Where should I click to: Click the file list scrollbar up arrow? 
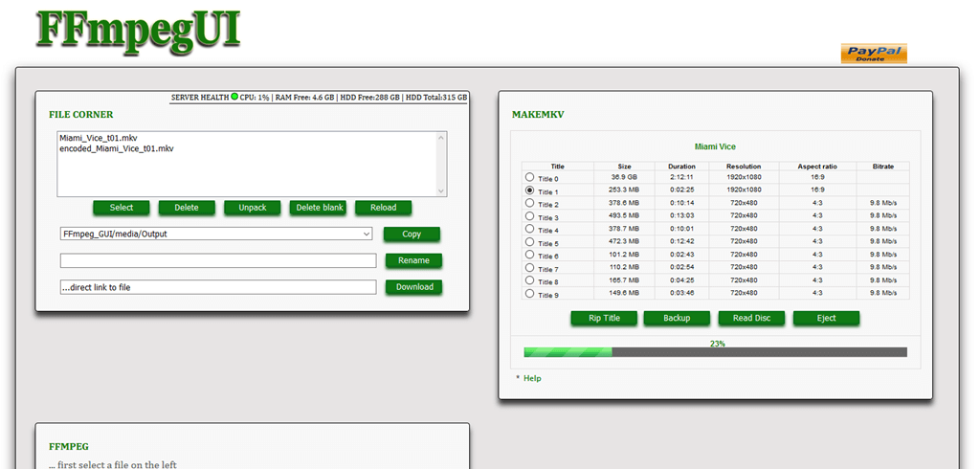(x=441, y=138)
